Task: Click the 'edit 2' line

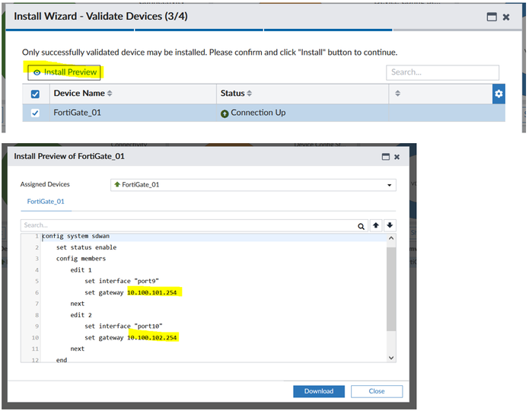Action: tap(81, 315)
